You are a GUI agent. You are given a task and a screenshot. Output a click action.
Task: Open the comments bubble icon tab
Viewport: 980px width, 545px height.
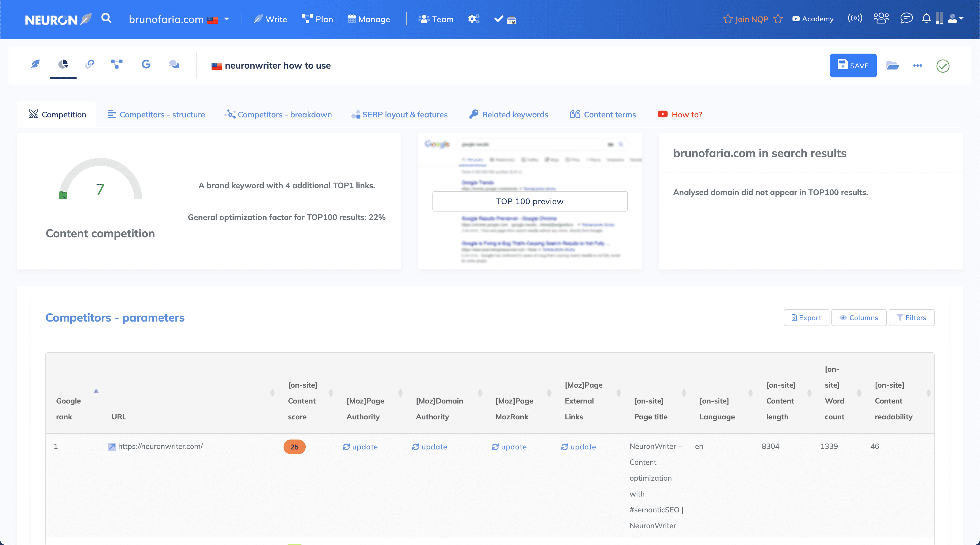(174, 64)
